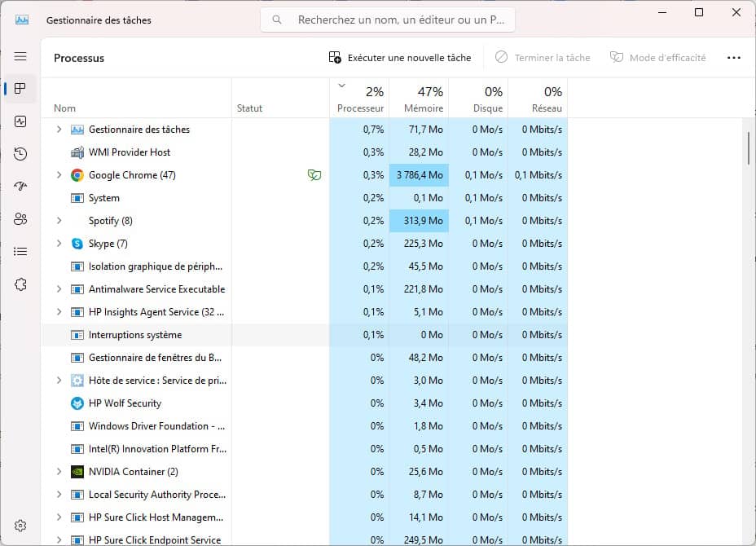The width and height of the screenshot is (756, 546).
Task: Click Exécuter une nouvelle tâche
Action: pos(400,57)
